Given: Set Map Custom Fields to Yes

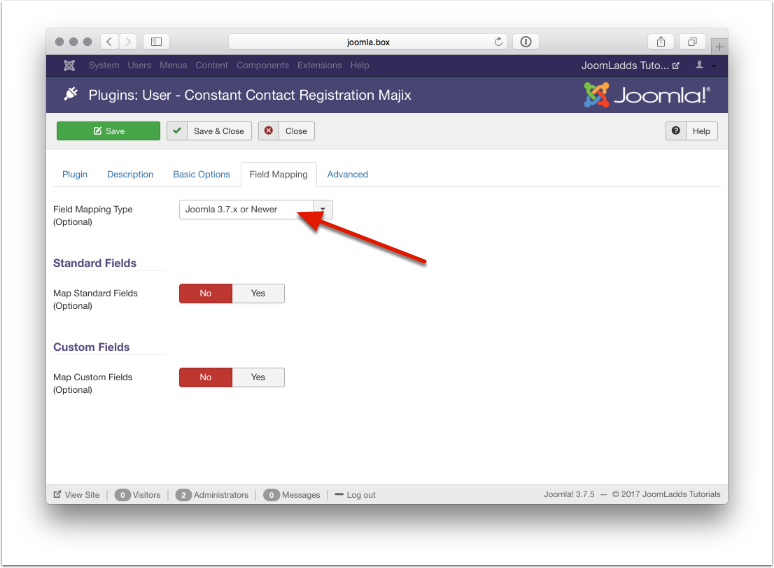Looking at the screenshot, I should click(x=258, y=377).
